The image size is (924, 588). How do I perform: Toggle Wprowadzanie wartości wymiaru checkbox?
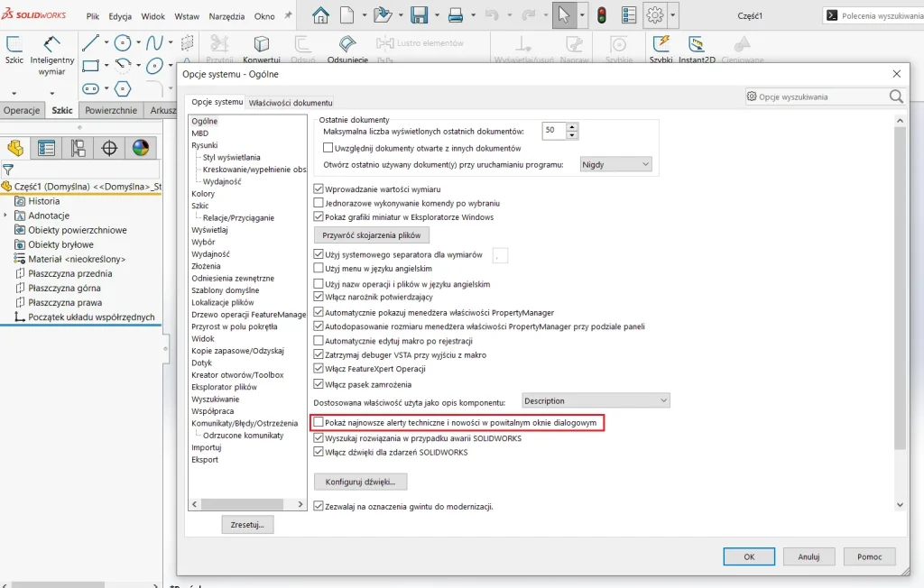pos(319,189)
